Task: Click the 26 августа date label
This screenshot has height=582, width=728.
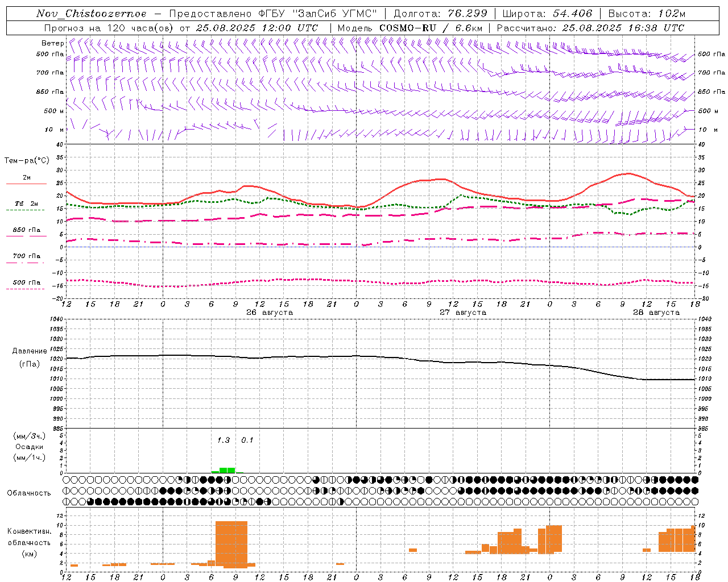Action: click(270, 313)
